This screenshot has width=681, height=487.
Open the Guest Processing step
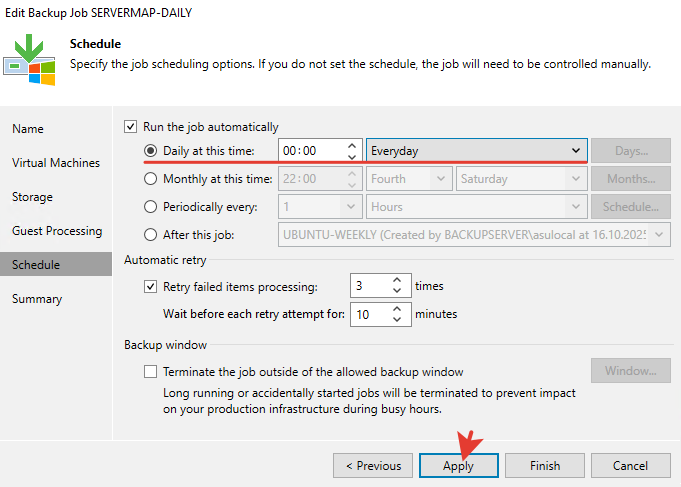[x=57, y=231]
